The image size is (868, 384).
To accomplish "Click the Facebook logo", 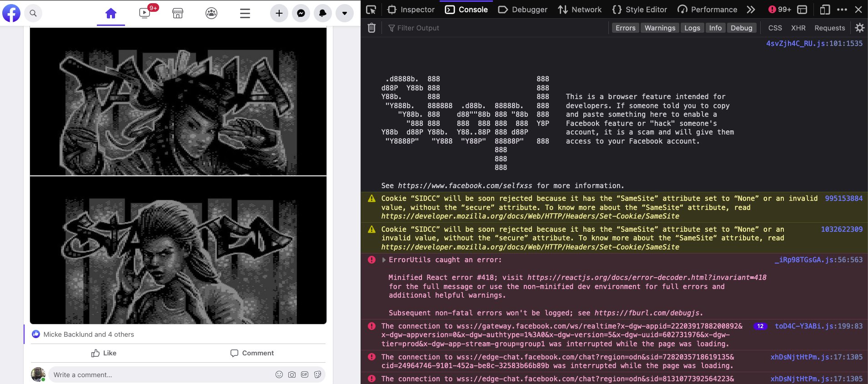I will (x=11, y=13).
